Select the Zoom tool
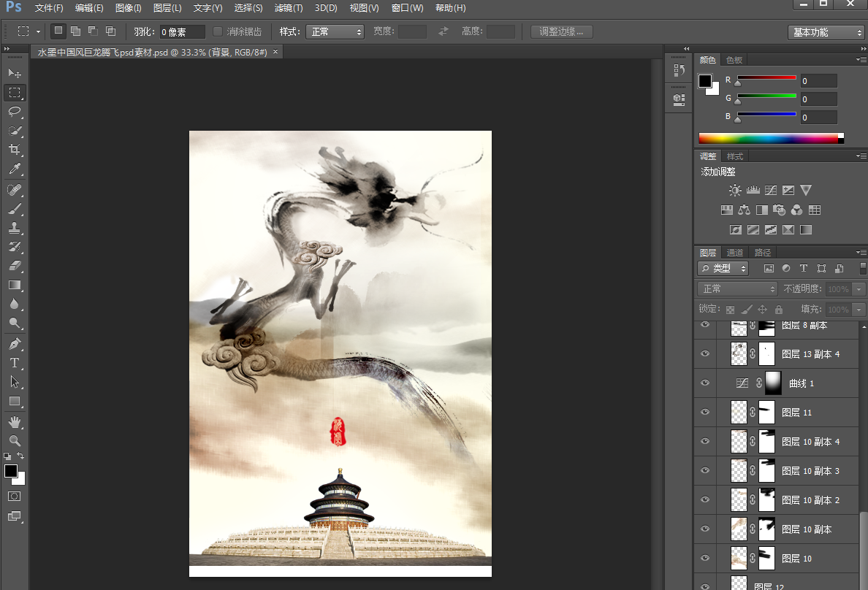868x590 pixels. [x=15, y=441]
